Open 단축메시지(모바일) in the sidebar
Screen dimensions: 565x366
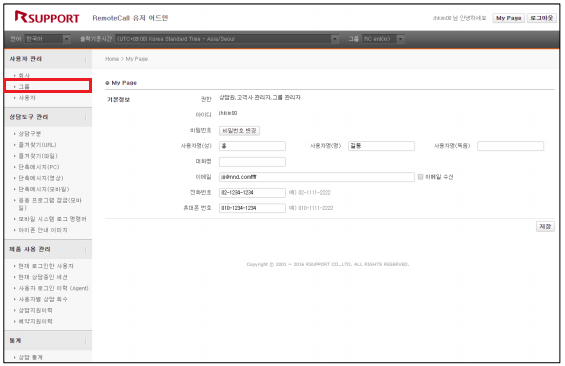click(x=44, y=189)
